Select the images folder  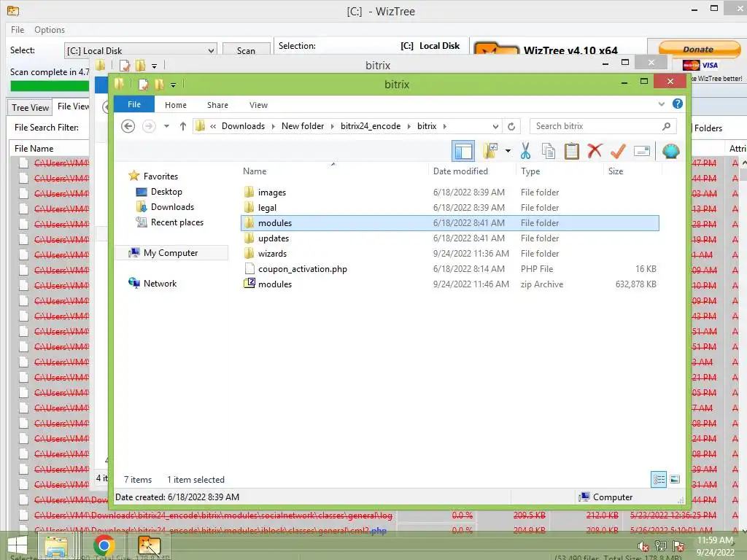pyautogui.click(x=449, y=192)
